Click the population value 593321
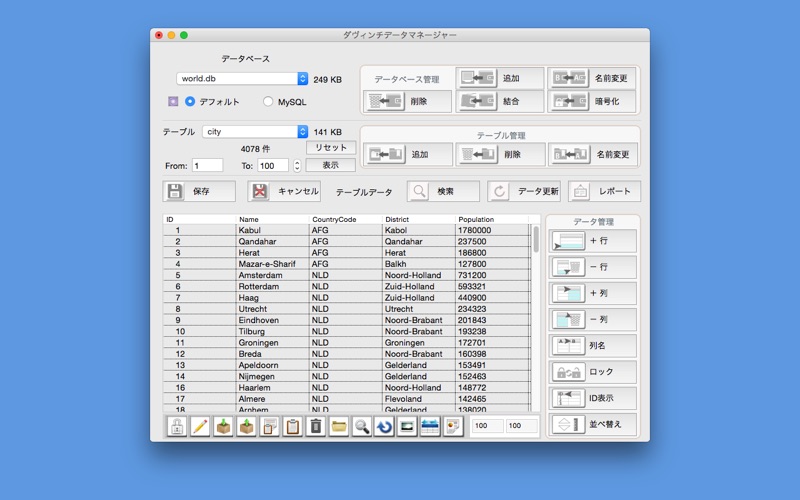This screenshot has width=800, height=500. [492, 286]
